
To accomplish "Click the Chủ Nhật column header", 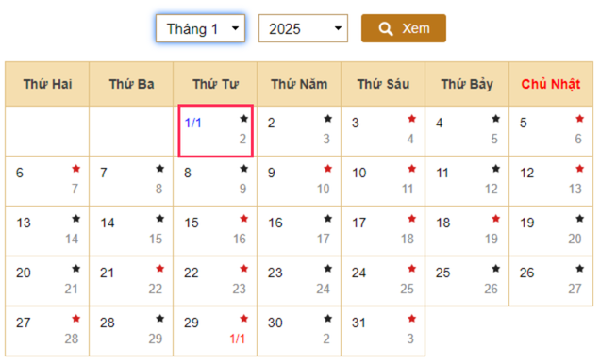I will click(551, 84).
